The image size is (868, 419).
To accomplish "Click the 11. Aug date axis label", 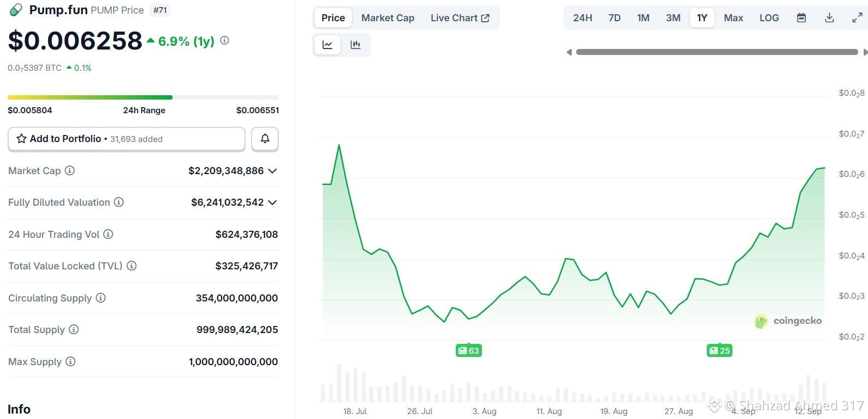I will (x=549, y=411).
